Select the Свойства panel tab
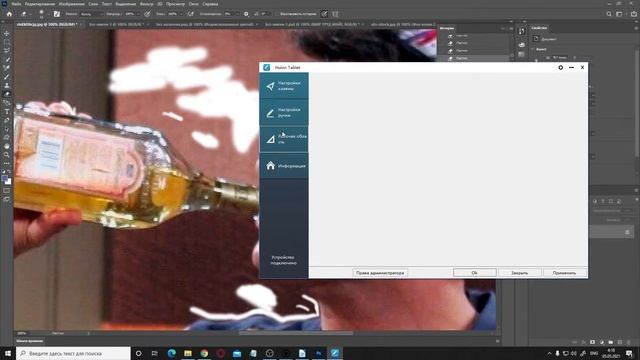 pos(539,28)
